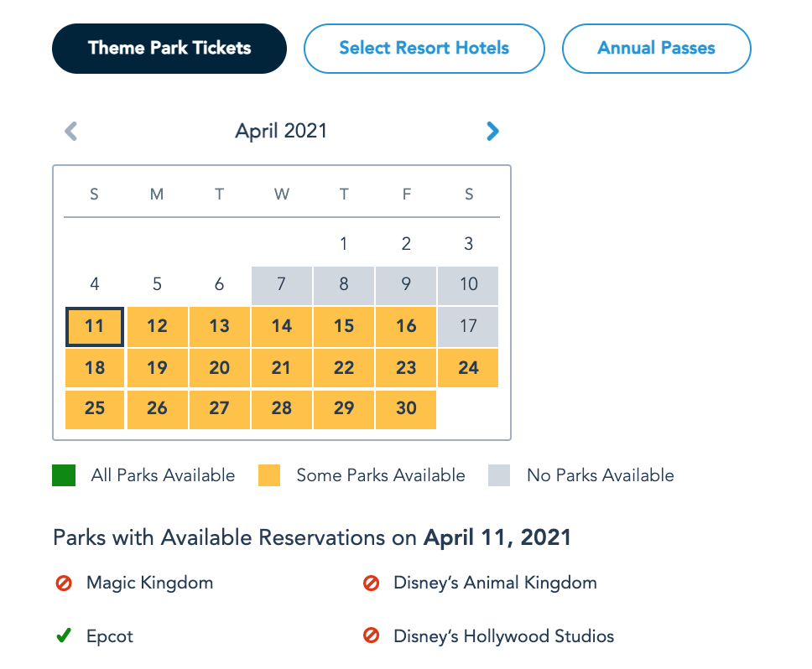Select April 25 on the calendar
Viewport: 812px width, 669px height.
coord(95,408)
